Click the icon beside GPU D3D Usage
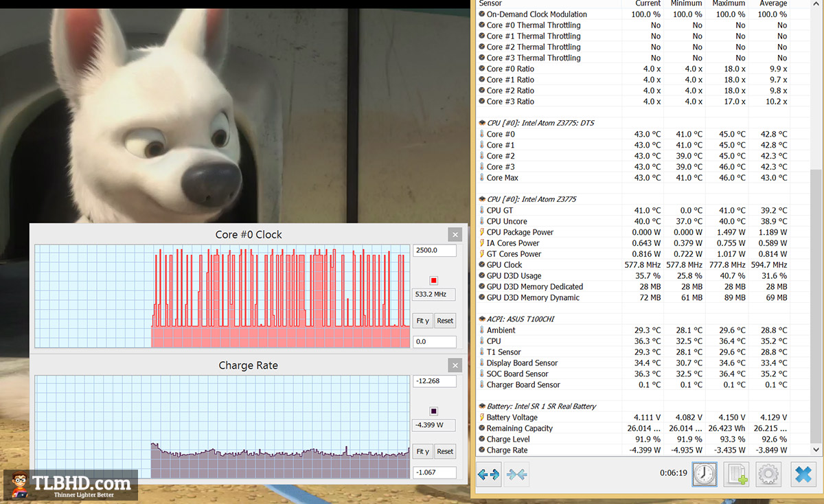Screen dimensions: 824x504 [481, 276]
